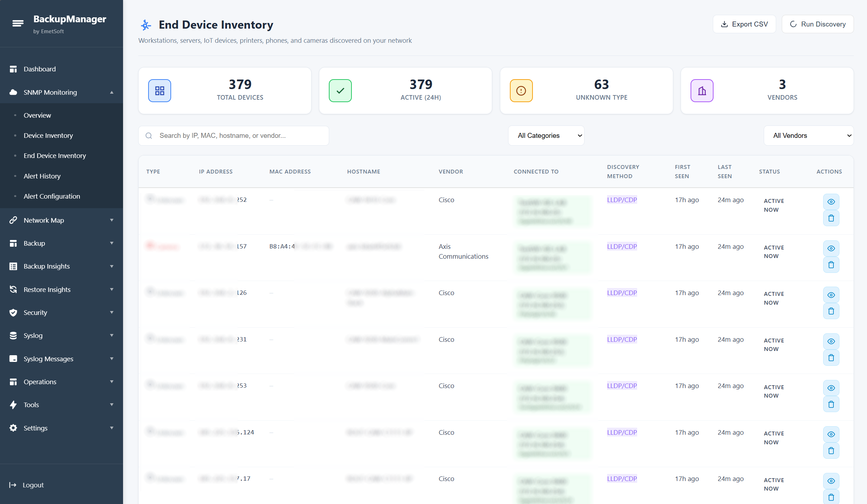Expand the Tools menu

pyautogui.click(x=62, y=405)
